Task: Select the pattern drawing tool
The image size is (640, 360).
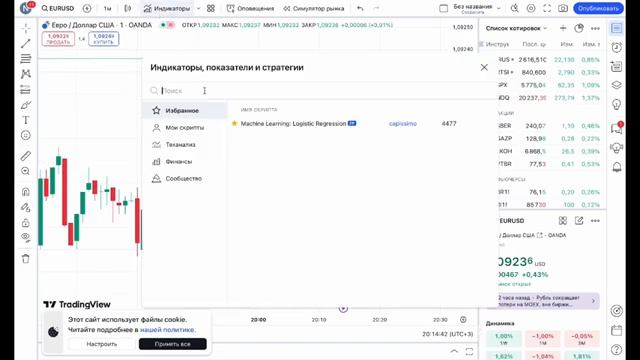Action: click(x=26, y=74)
